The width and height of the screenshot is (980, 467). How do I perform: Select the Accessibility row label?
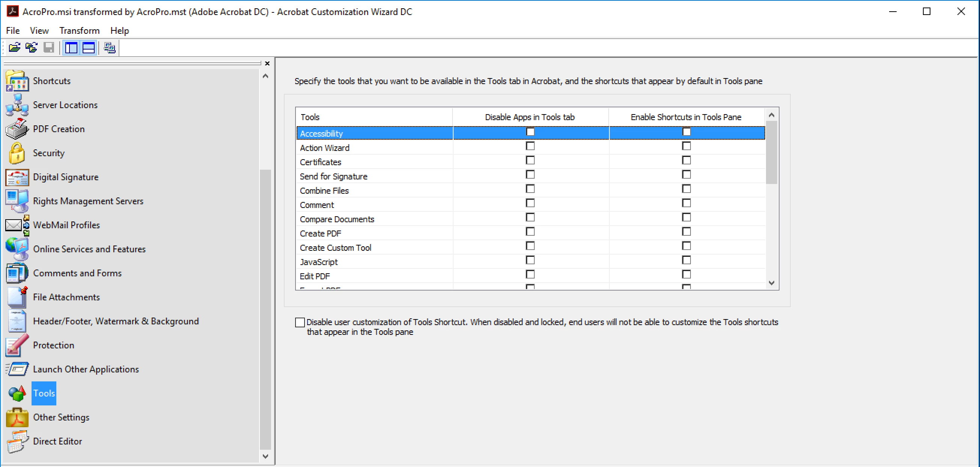(321, 134)
